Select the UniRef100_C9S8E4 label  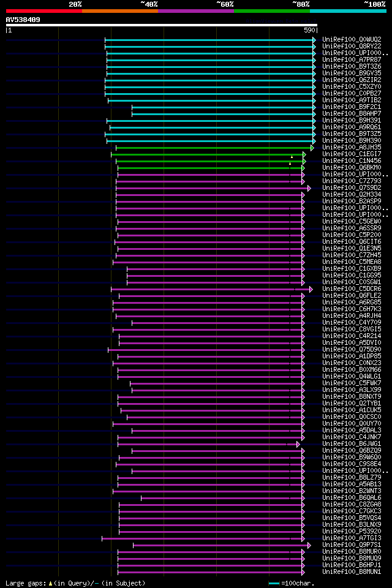coord(352,465)
